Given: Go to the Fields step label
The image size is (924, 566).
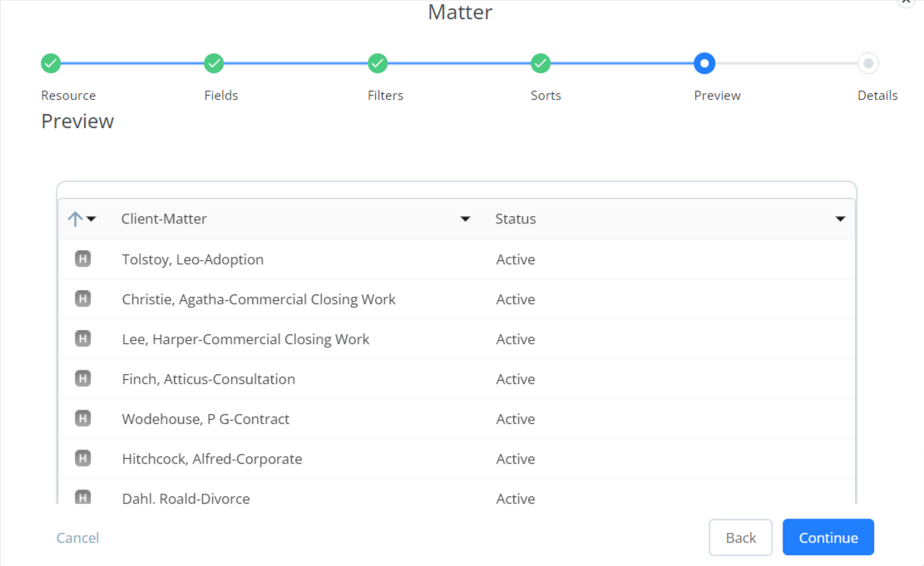Looking at the screenshot, I should pos(221,96).
